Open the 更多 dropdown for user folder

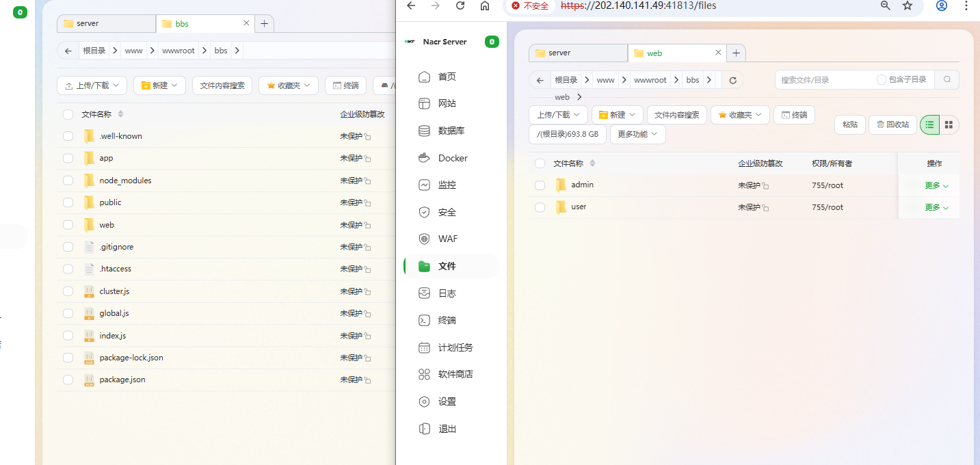click(936, 207)
